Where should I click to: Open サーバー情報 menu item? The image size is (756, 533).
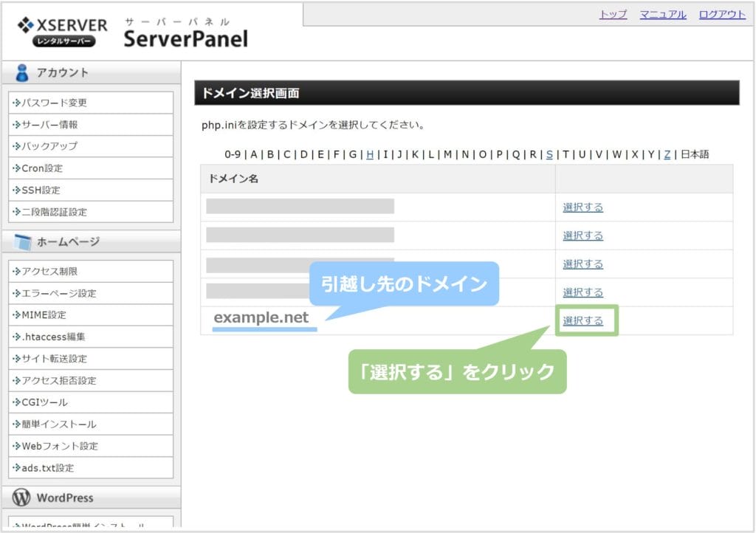point(91,124)
